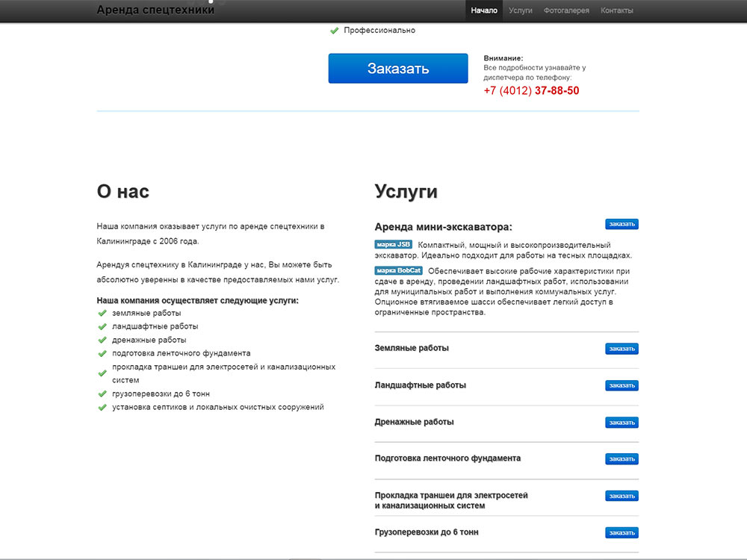Viewport: 747px width, 560px height.
Task: Click заказать for Подготовка ленточного фундамента
Action: (622, 459)
